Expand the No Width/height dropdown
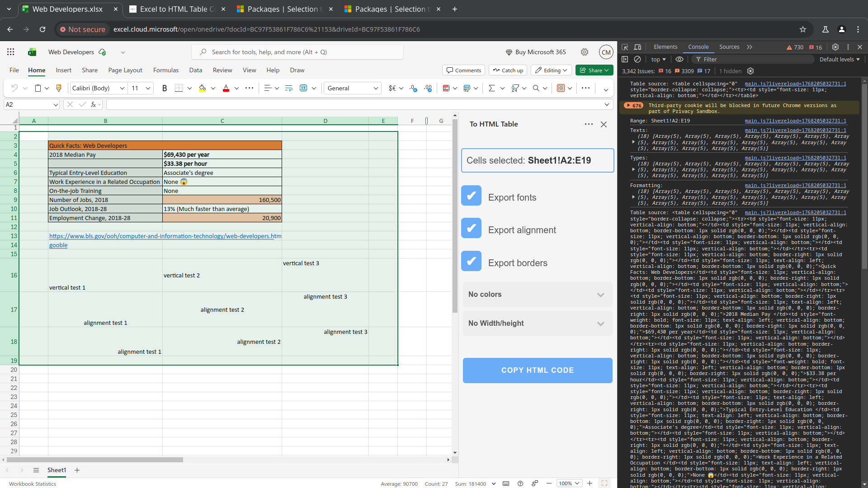The width and height of the screenshot is (868, 488). click(x=538, y=324)
